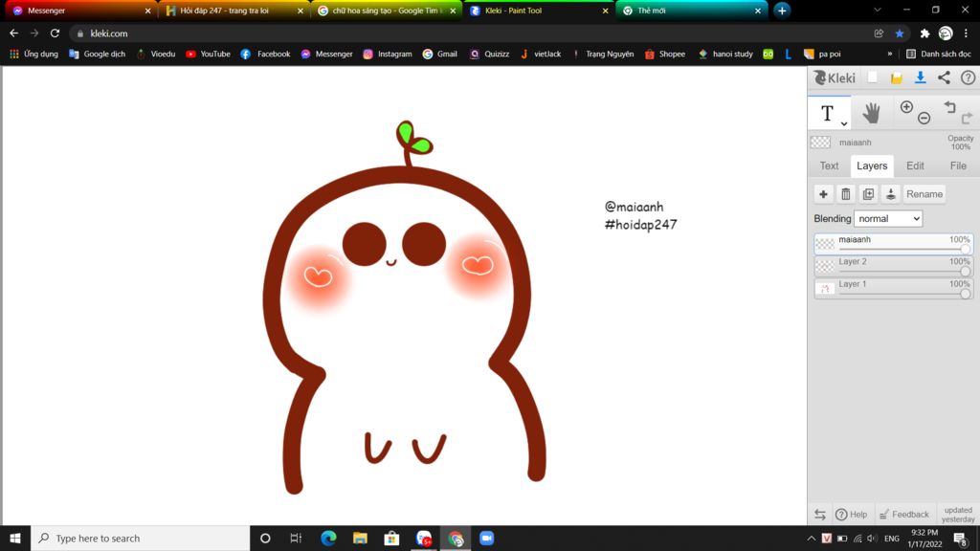Click the Rename layer button
This screenshot has width=980, height=551.
click(x=924, y=194)
